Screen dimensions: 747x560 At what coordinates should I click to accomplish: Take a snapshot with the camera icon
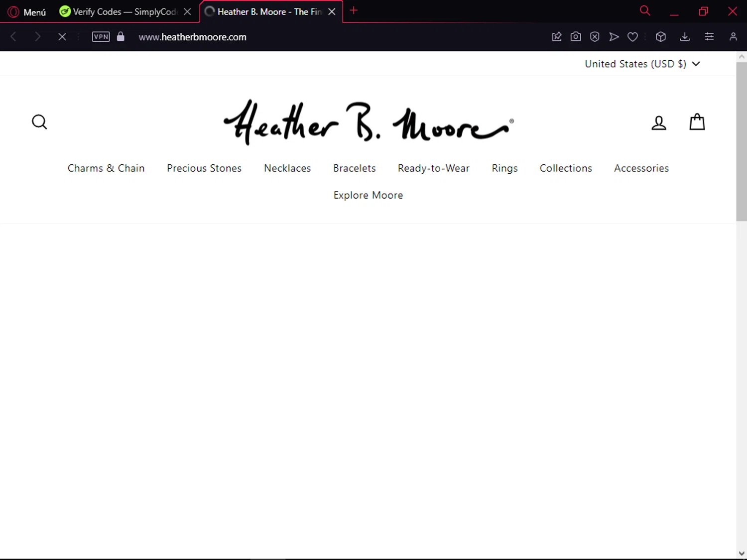click(576, 36)
